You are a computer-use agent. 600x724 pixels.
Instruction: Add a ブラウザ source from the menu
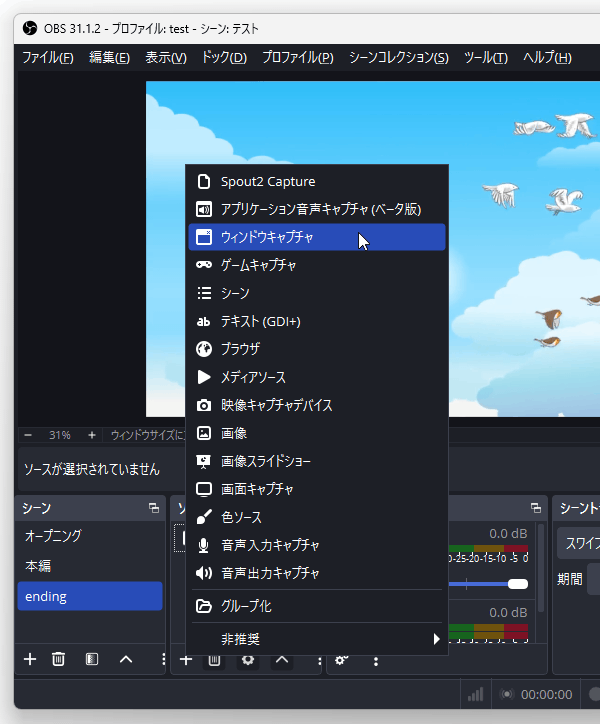(240, 349)
